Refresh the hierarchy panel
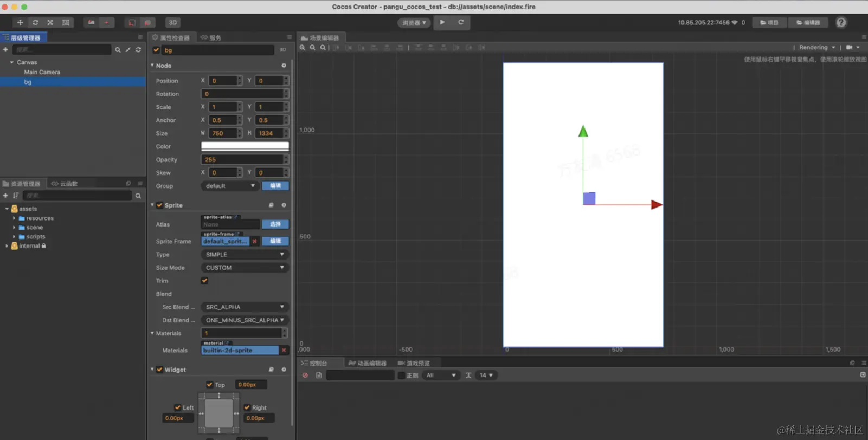868x440 pixels. [x=138, y=49]
